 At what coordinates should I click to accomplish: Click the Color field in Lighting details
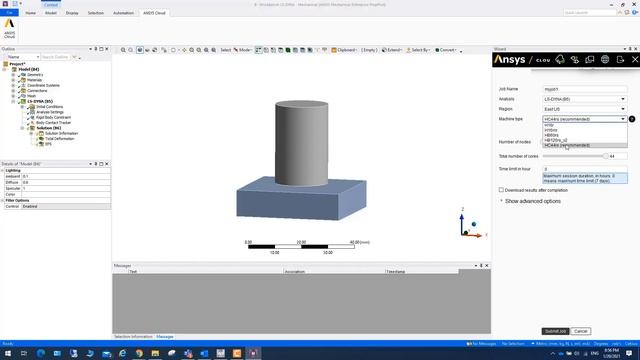(66, 194)
